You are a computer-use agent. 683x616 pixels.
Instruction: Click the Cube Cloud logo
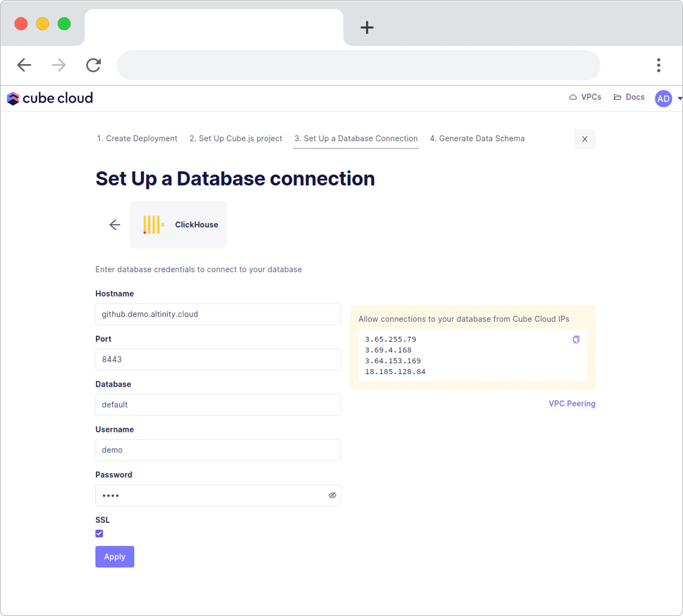tap(50, 98)
